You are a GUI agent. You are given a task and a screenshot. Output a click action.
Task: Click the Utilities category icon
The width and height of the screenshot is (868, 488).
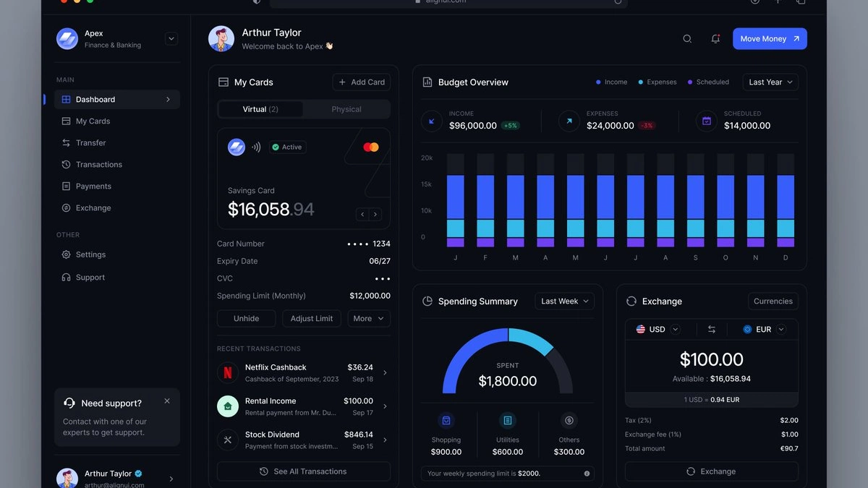click(x=508, y=421)
